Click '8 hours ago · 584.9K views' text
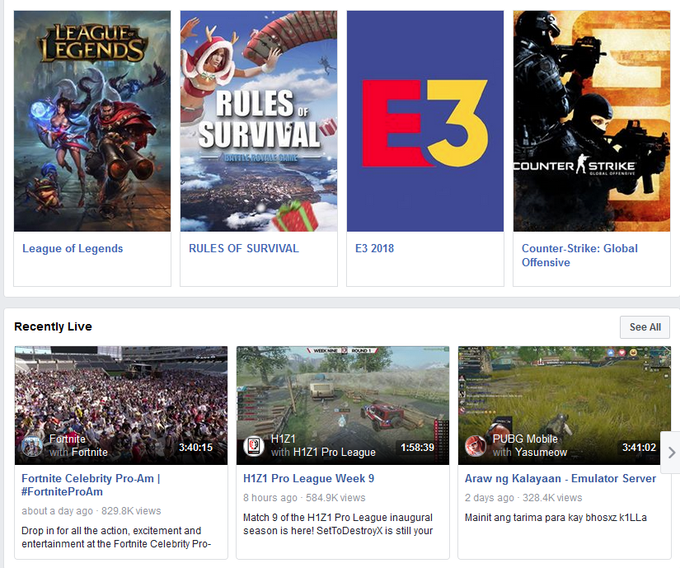 tap(304, 498)
